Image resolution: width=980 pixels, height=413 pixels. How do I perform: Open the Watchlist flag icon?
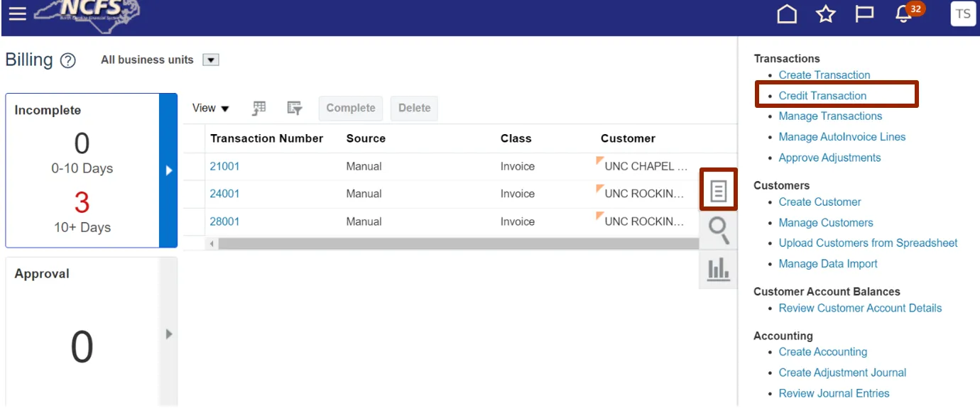864,13
